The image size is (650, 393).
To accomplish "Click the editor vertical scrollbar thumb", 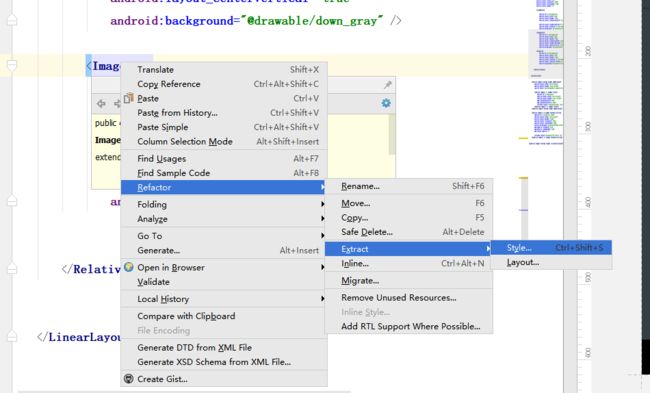I will pos(524,209).
